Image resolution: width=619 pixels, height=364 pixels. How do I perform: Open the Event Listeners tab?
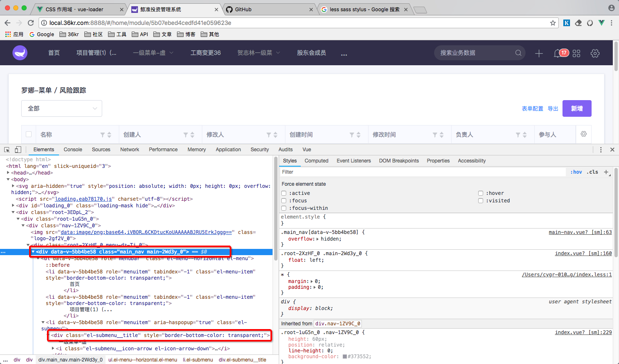coord(354,161)
